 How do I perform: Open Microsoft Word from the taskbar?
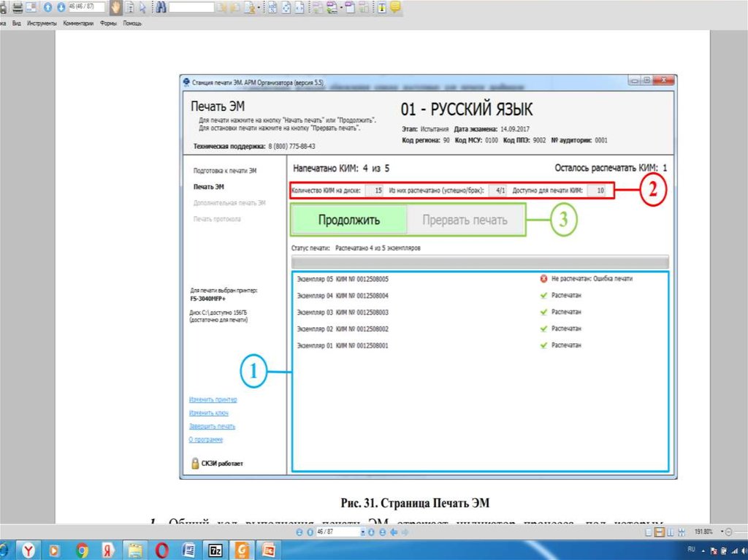point(188,551)
